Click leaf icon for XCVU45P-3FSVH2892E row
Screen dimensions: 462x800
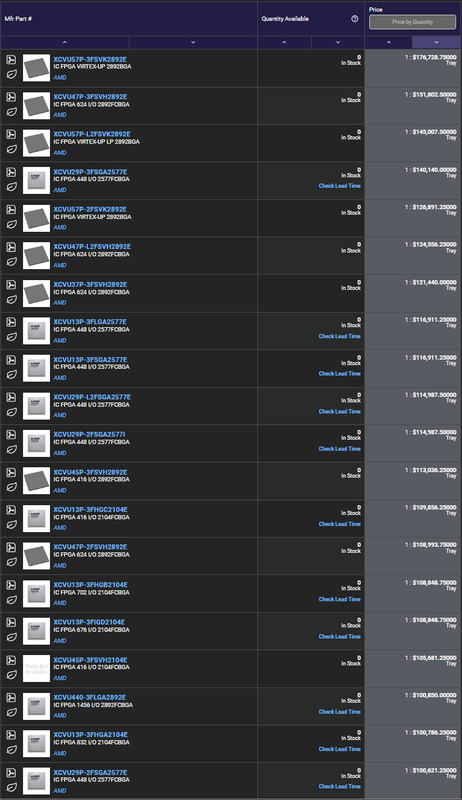[11, 487]
